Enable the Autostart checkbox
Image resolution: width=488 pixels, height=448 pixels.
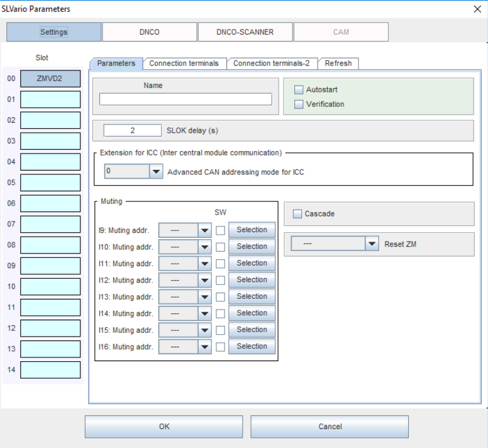(299, 90)
